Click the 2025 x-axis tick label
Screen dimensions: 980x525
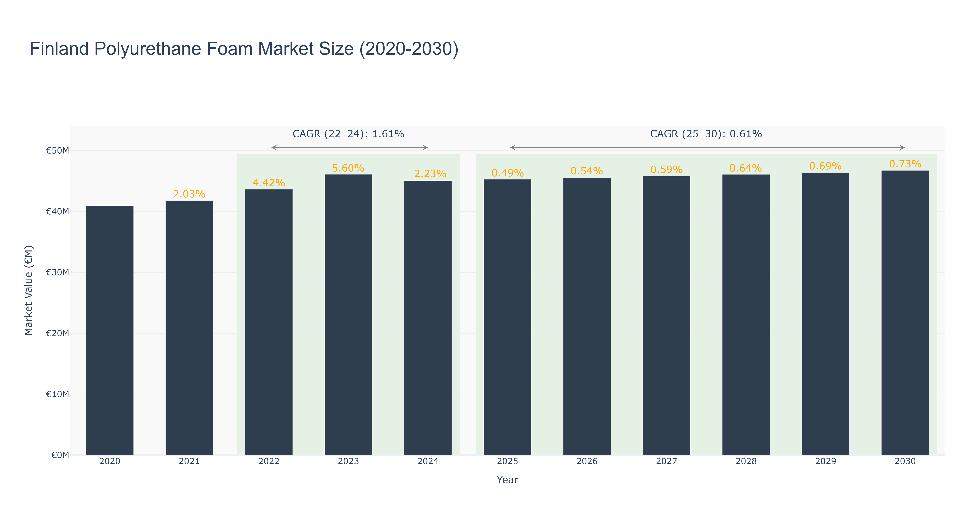[x=507, y=461]
